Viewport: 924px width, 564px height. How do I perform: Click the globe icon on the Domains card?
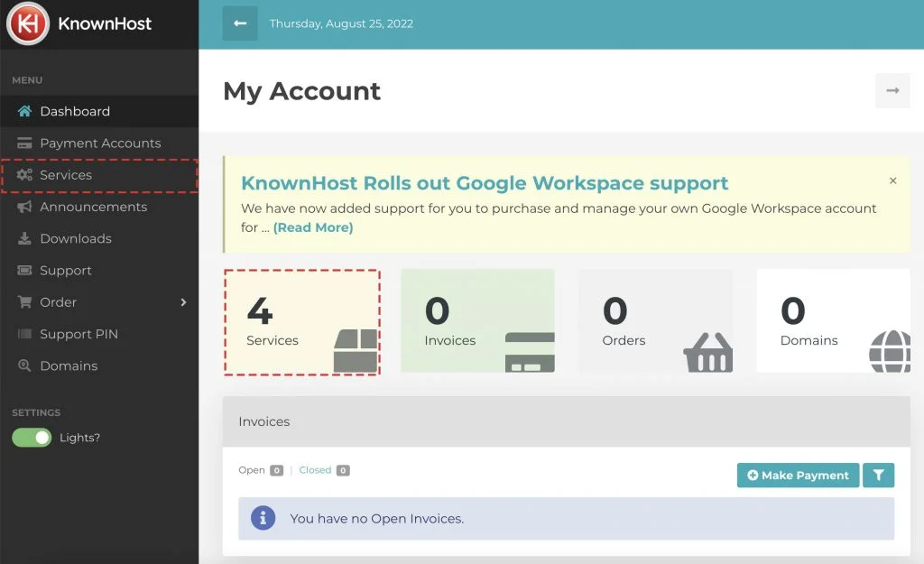(890, 350)
